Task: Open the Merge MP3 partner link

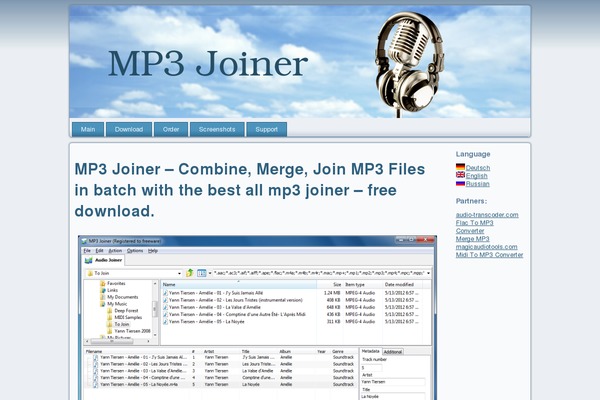Action: pos(473,239)
